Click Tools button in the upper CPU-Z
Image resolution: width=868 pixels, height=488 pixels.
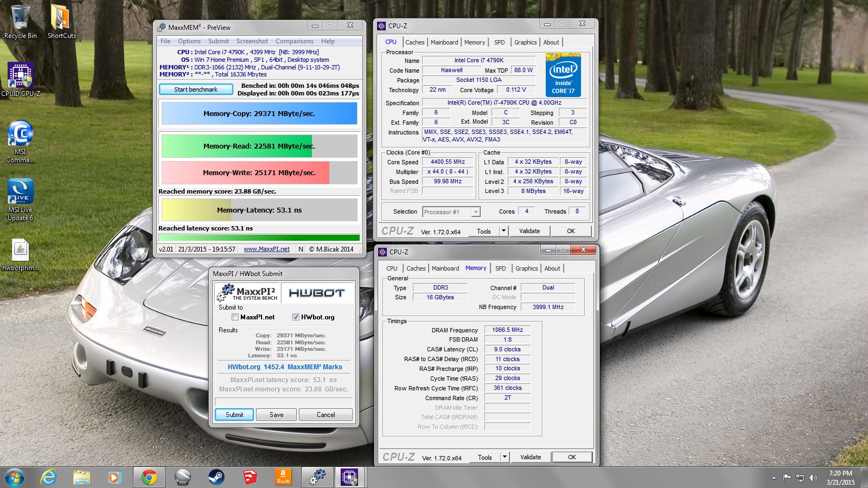484,231
